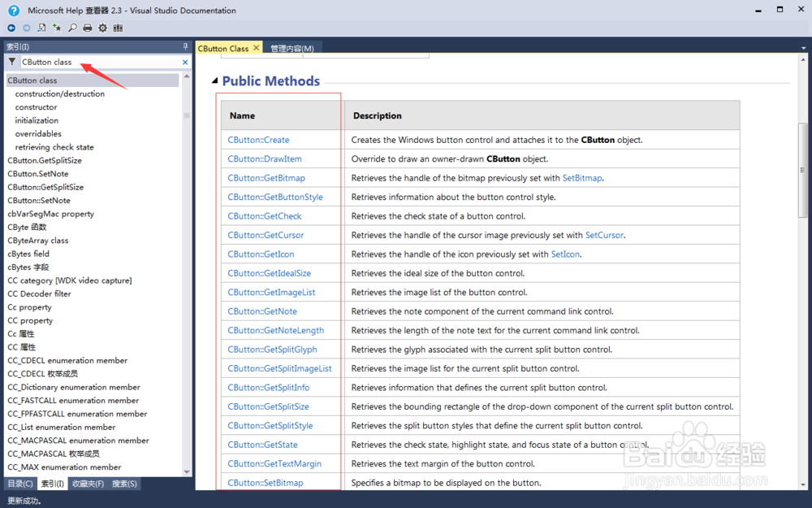Add page to favorites with star icon
The width and height of the screenshot is (812, 508).
coord(57,28)
